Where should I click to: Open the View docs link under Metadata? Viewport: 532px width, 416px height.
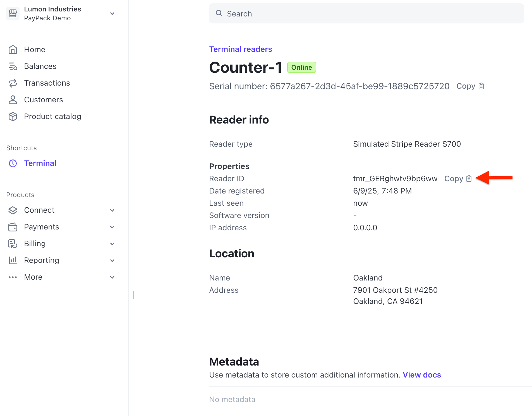(x=422, y=375)
